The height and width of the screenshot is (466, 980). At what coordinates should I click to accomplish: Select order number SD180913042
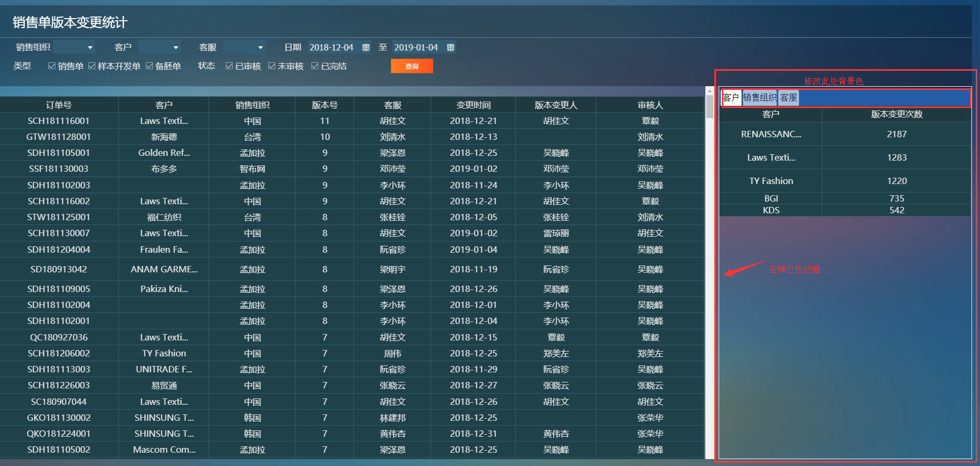pyautogui.click(x=59, y=269)
